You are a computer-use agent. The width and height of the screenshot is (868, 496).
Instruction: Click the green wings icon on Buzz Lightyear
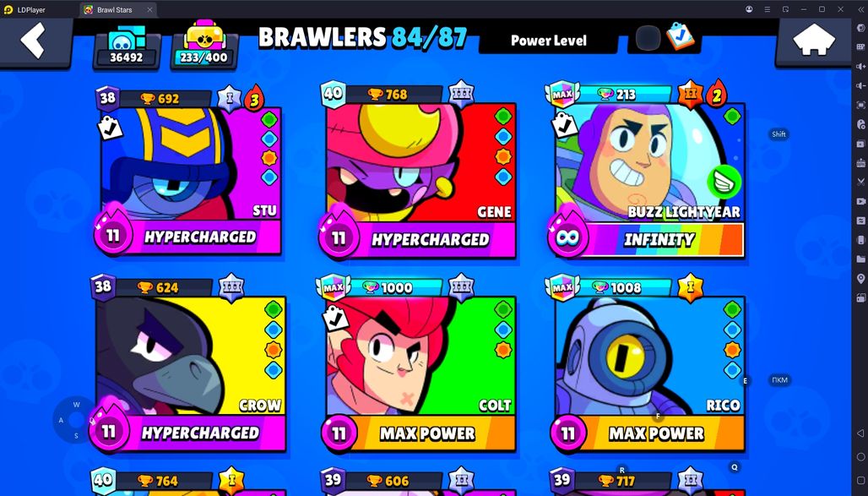[x=724, y=182]
